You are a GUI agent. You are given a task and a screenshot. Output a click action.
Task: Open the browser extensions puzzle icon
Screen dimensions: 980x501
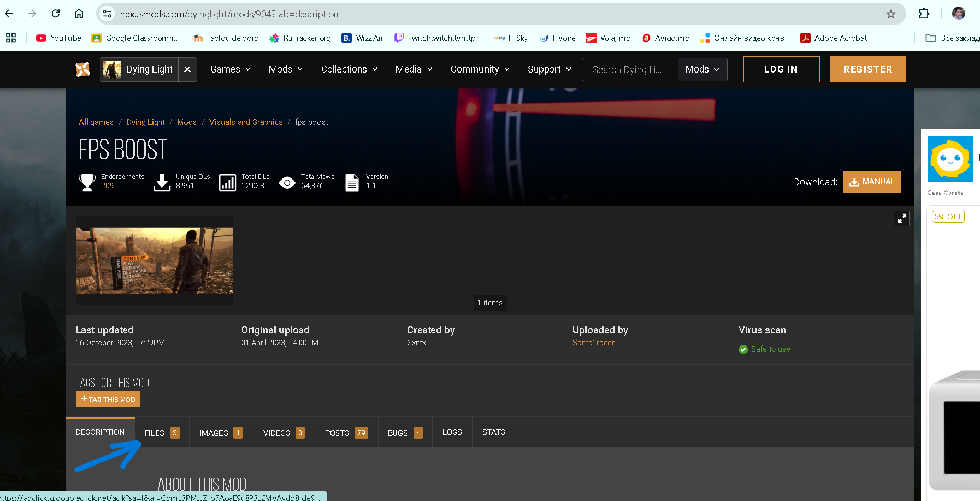tap(924, 14)
